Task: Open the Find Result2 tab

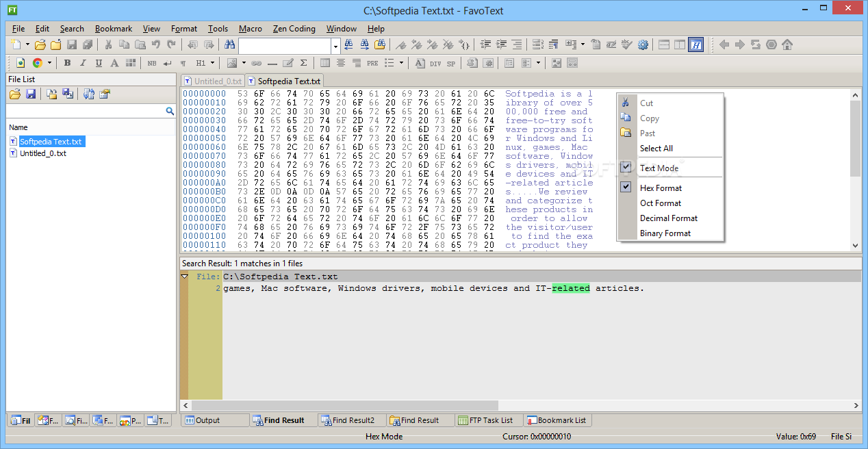Action: pos(351,420)
